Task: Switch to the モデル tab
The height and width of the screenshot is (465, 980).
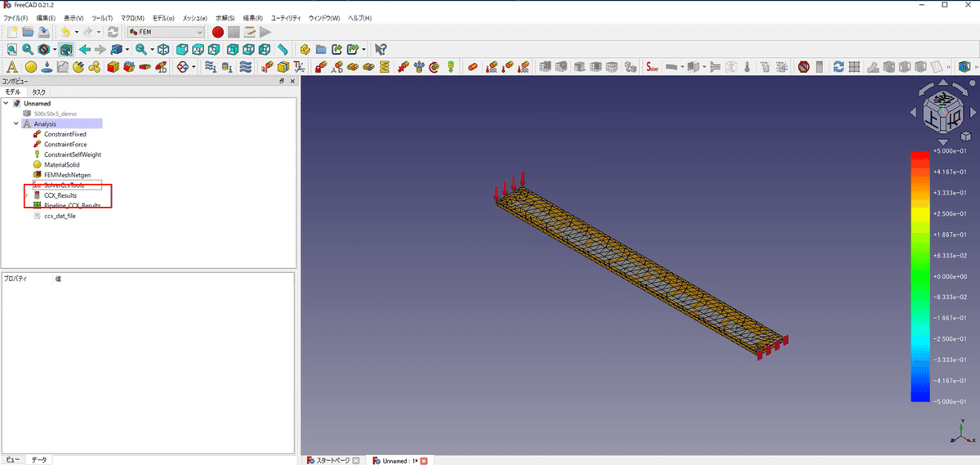Action: (13, 92)
